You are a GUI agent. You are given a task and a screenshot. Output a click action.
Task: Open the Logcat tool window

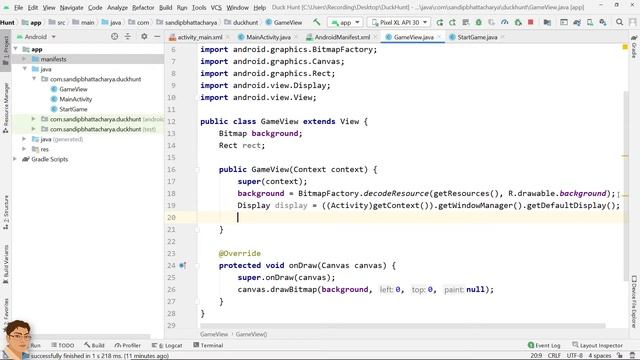pyautogui.click(x=167, y=345)
